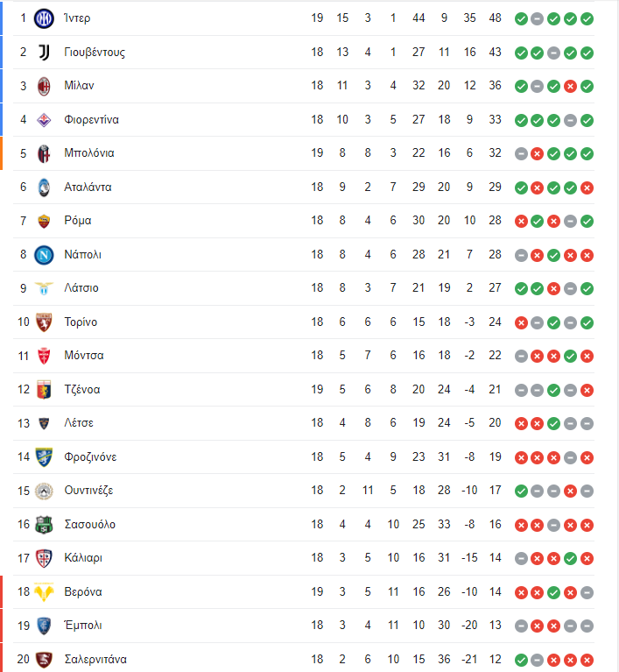Click Milan's red loss form indicator
Screen dimensions: 619x672
click(570, 87)
